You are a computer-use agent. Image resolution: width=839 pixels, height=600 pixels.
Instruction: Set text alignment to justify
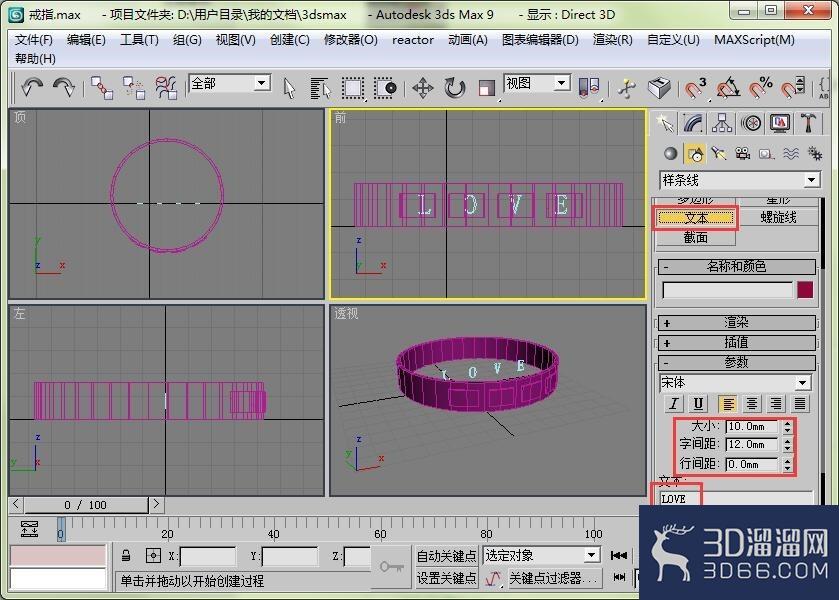[x=800, y=404]
